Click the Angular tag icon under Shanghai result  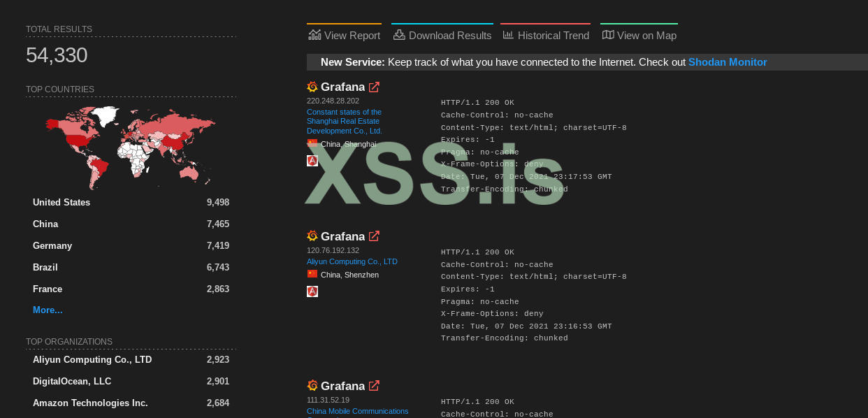pyautogui.click(x=312, y=161)
